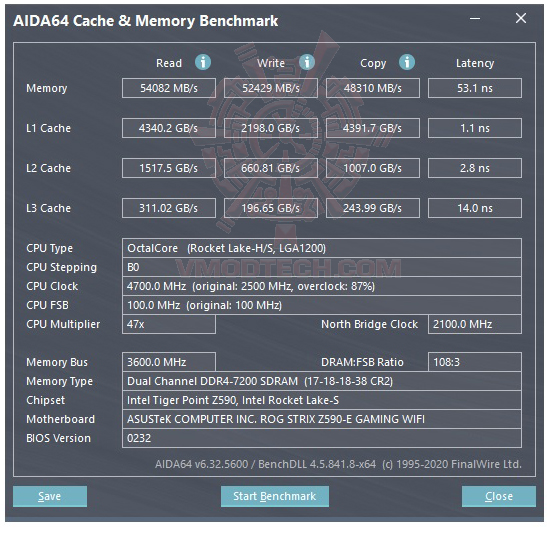Click the DRAM:FSB Ratio 108:3 field
This screenshot has height=533, width=550.
click(x=475, y=362)
